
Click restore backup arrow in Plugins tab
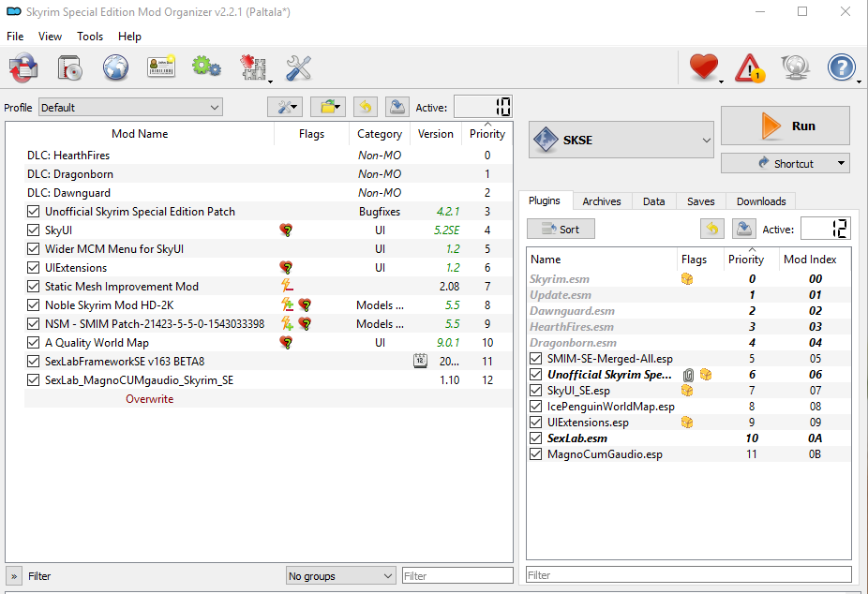(712, 229)
